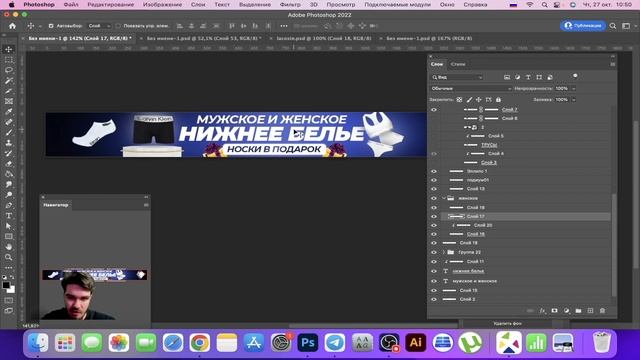Lock transparent pixels icon

point(460,100)
